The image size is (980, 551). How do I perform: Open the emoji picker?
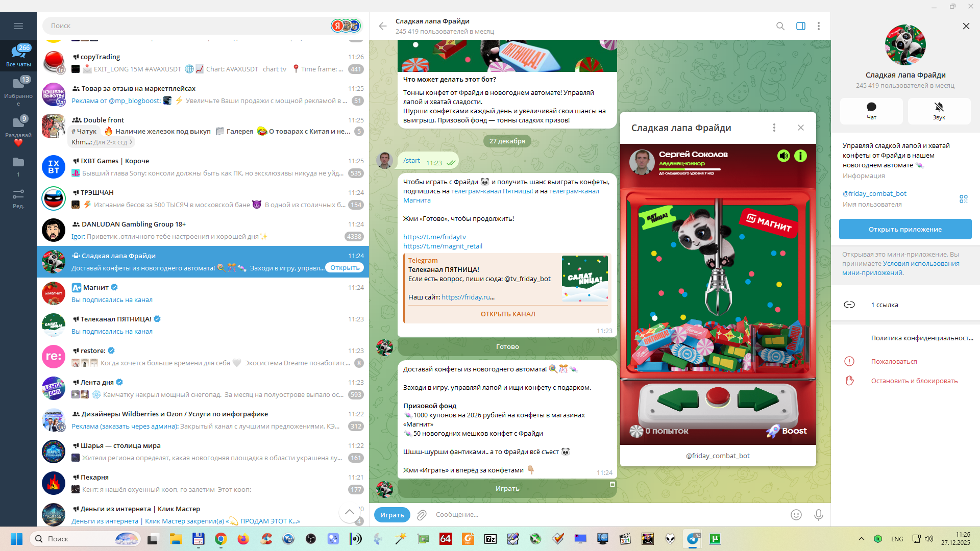point(796,515)
